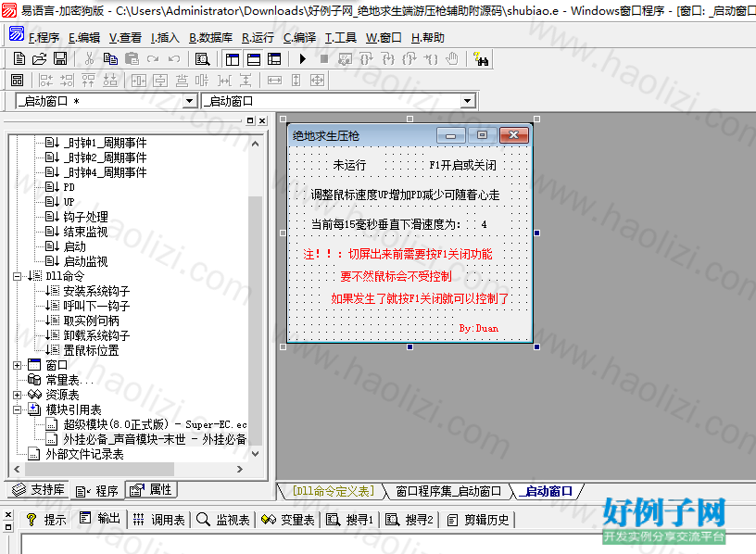The image size is (756, 554).
Task: Click the Run play triangle icon
Action: click(303, 58)
